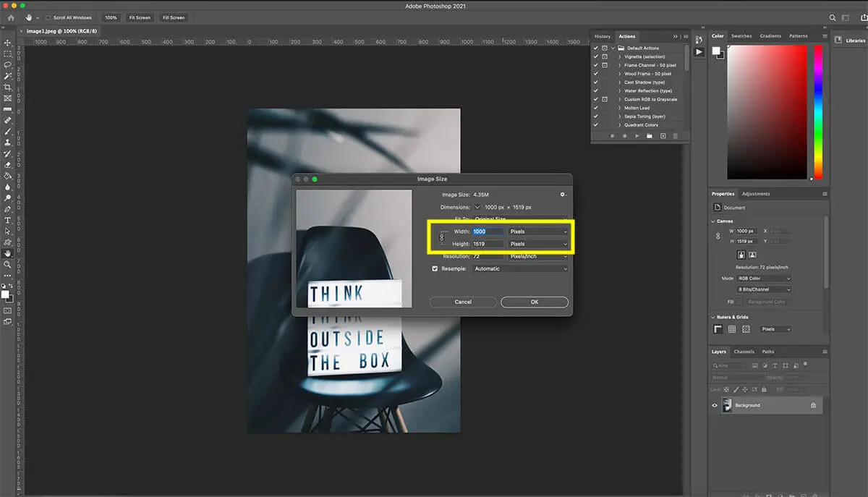Select the Path Selection tool
This screenshot has height=497, width=868.
tap(8, 231)
